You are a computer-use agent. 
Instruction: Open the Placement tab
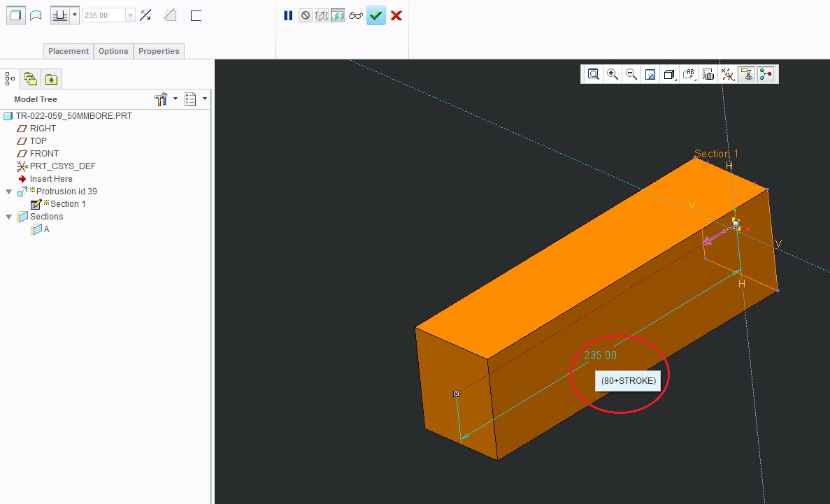click(68, 50)
